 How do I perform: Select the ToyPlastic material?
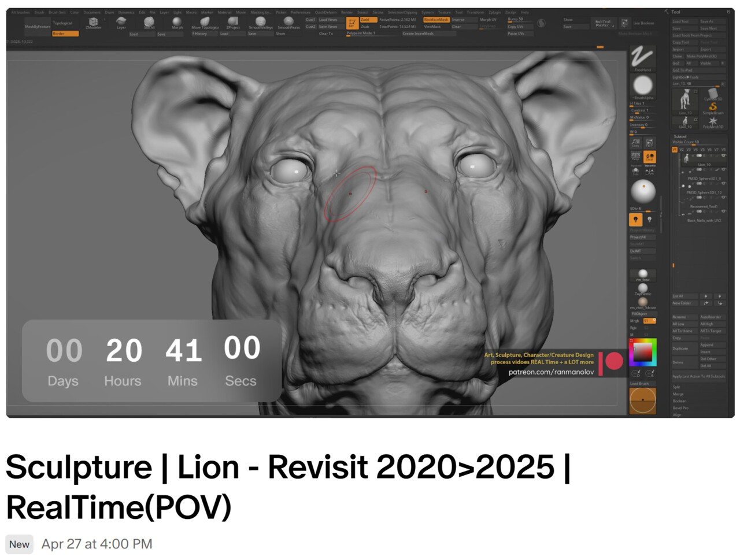pos(643,288)
